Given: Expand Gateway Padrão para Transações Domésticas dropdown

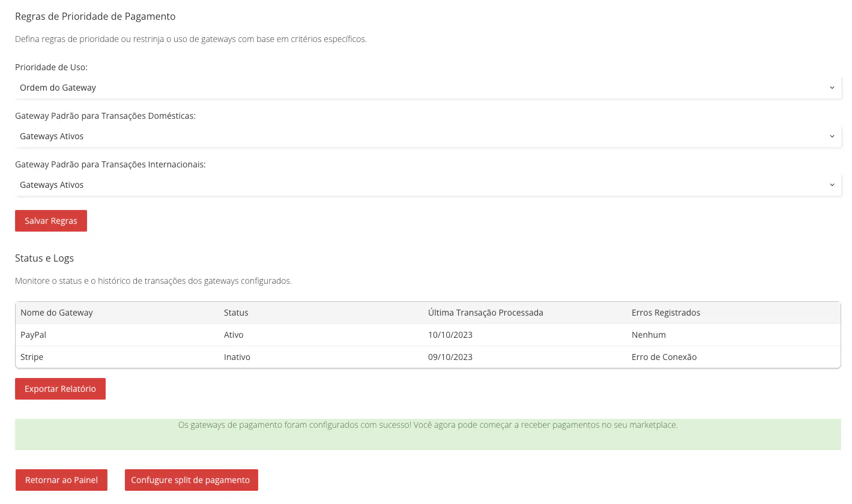Looking at the screenshot, I should [428, 136].
